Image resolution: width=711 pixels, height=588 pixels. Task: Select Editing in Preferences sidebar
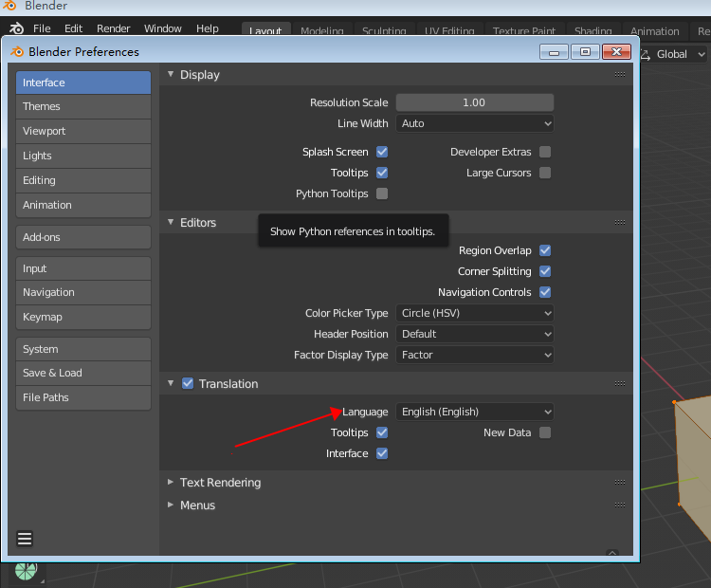click(x=83, y=180)
